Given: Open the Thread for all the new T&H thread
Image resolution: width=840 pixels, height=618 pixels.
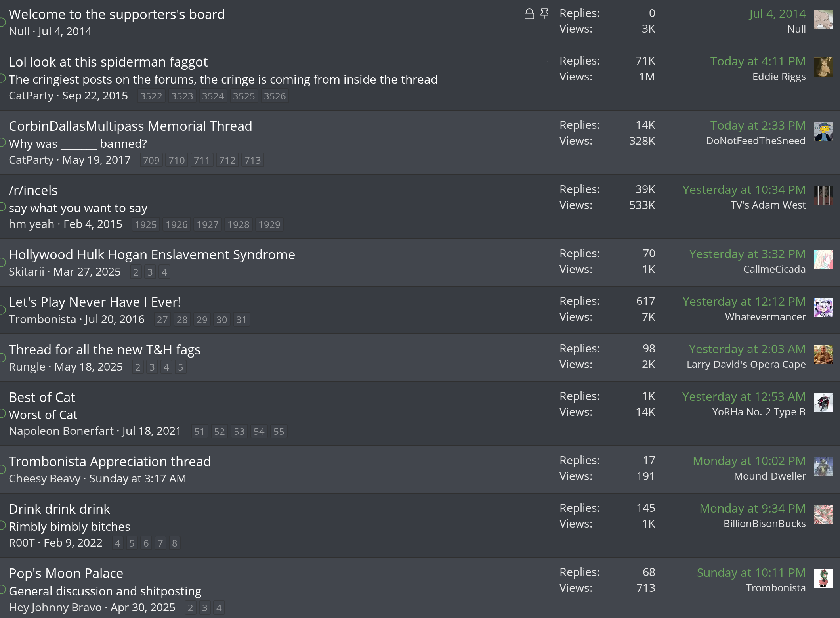Looking at the screenshot, I should (x=105, y=350).
